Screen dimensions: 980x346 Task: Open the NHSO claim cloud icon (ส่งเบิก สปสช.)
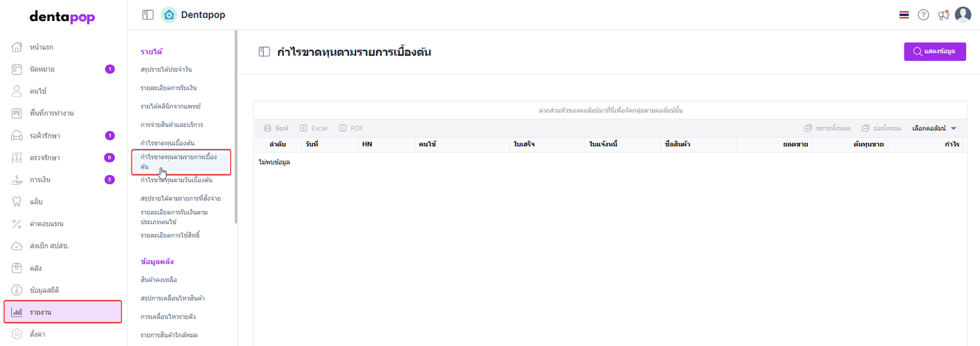coord(17,246)
